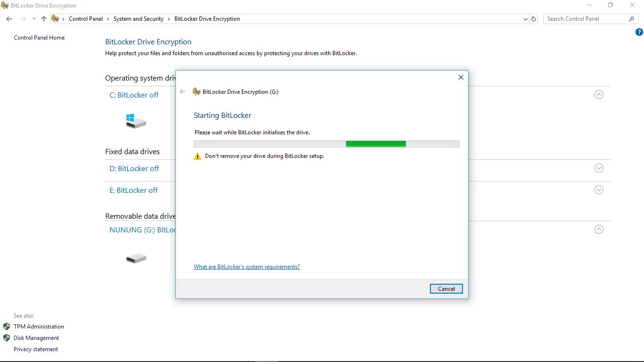Click the green initialisation progress bar
This screenshot has width=644, height=362.
coord(326,144)
